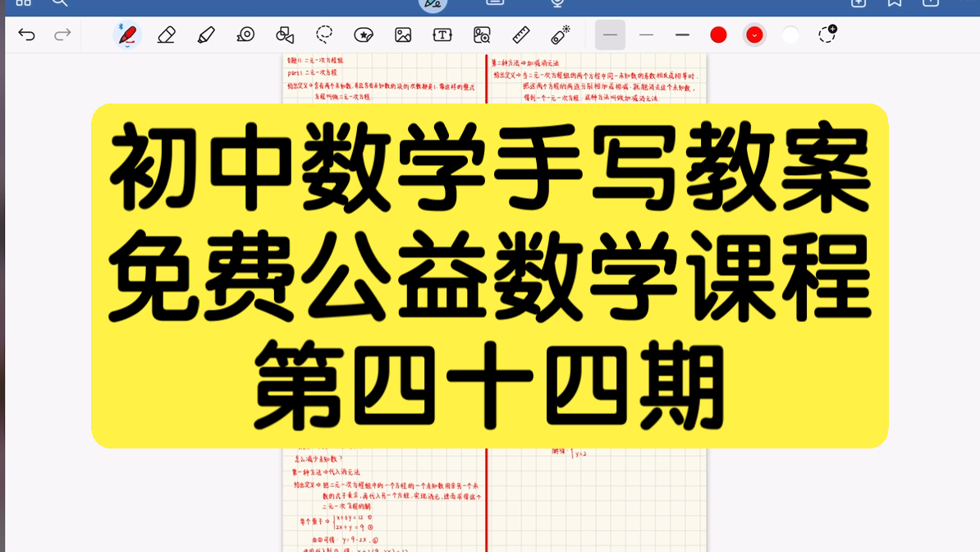The height and width of the screenshot is (552, 980).
Task: Open search in the notebook
Action: click(58, 3)
